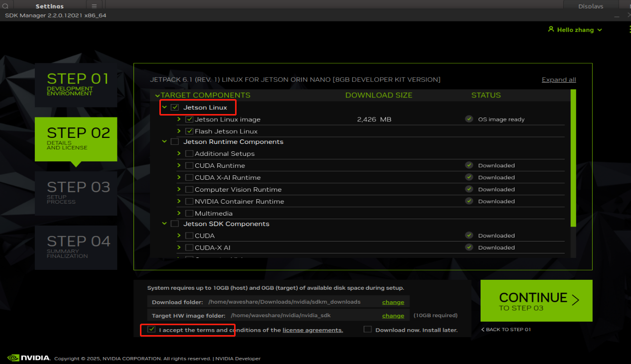Open the Hello zhang account dropdown
This screenshot has width=631, height=364.
[575, 30]
